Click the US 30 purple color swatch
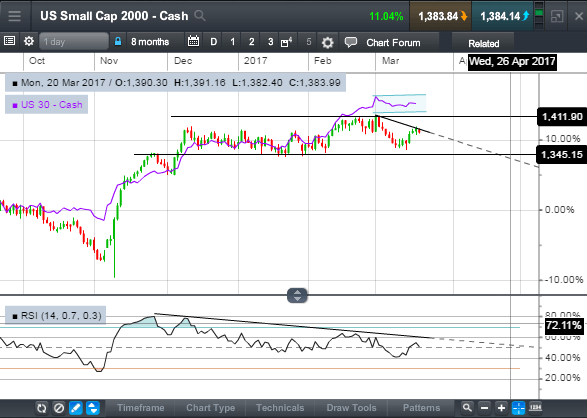587x418 pixels. pyautogui.click(x=15, y=106)
